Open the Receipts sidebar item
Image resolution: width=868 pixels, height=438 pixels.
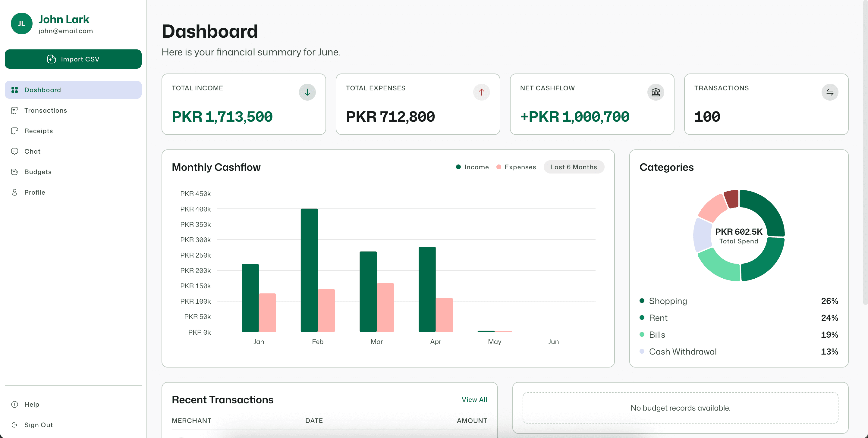(x=73, y=131)
